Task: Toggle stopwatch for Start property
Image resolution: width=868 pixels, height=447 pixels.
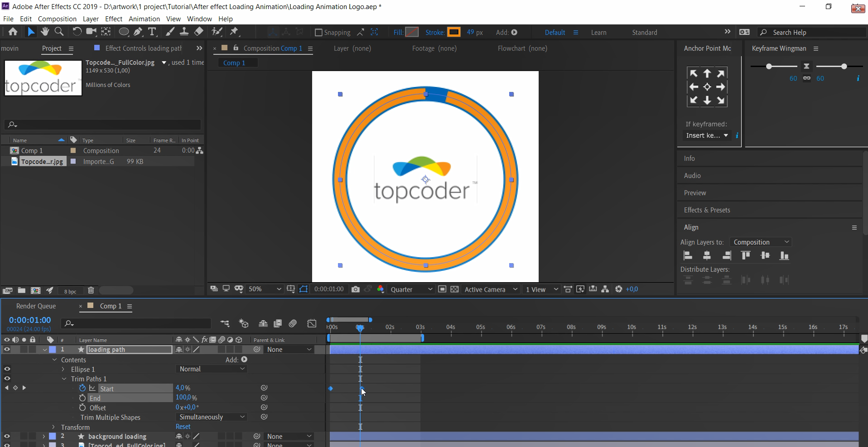Action: [x=82, y=388]
